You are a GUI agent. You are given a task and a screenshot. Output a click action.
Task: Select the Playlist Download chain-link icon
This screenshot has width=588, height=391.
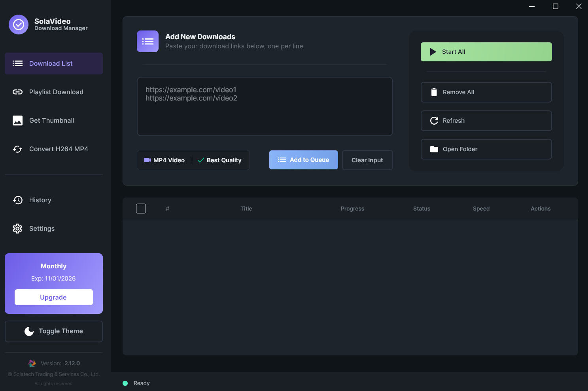(17, 92)
